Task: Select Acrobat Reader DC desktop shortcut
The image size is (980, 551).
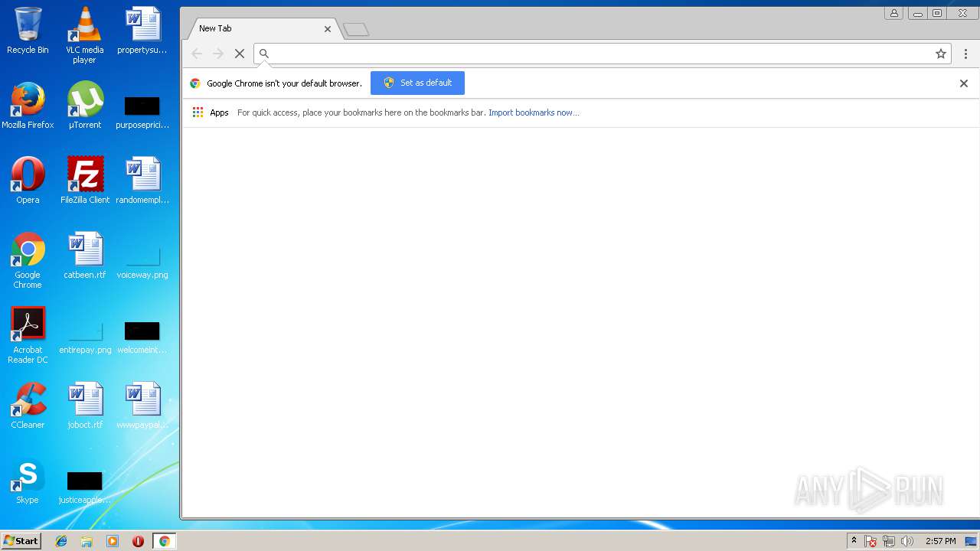Action: tap(28, 335)
